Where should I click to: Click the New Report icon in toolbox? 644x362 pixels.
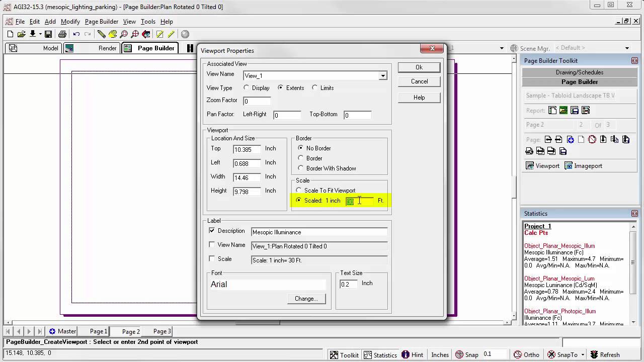coord(552,110)
